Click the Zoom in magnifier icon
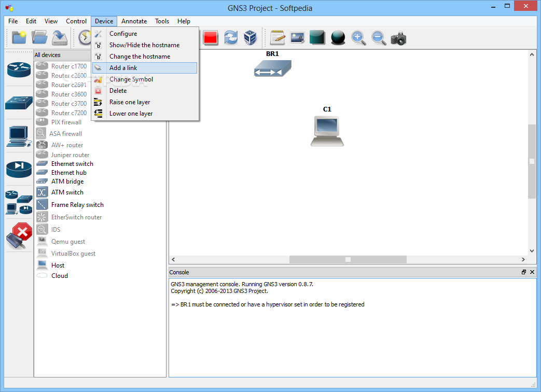 pyautogui.click(x=358, y=37)
